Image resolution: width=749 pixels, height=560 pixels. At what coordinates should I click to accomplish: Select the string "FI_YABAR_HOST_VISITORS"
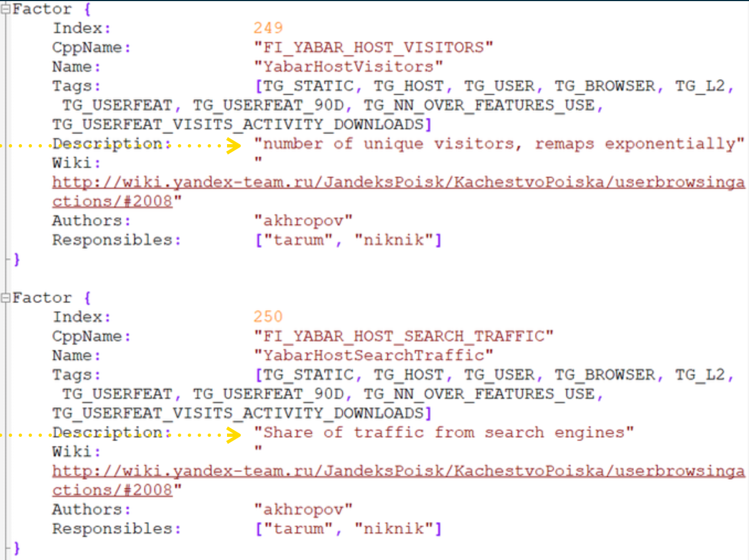[373, 47]
